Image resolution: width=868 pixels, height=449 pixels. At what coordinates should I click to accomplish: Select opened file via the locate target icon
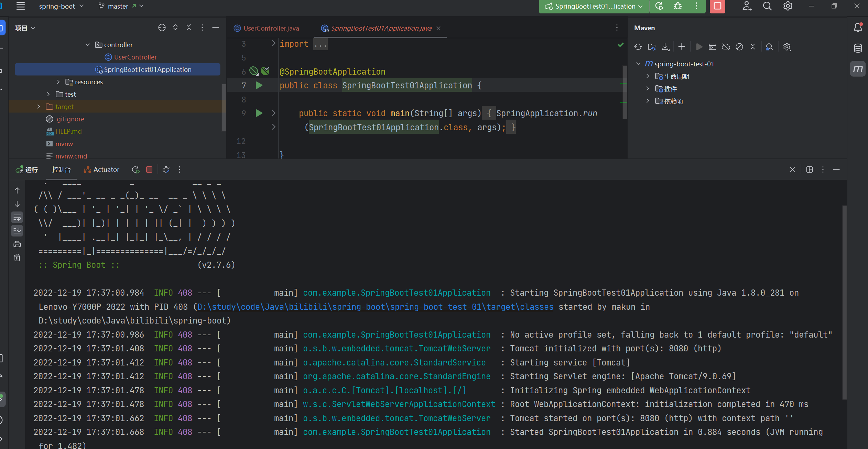(162, 28)
